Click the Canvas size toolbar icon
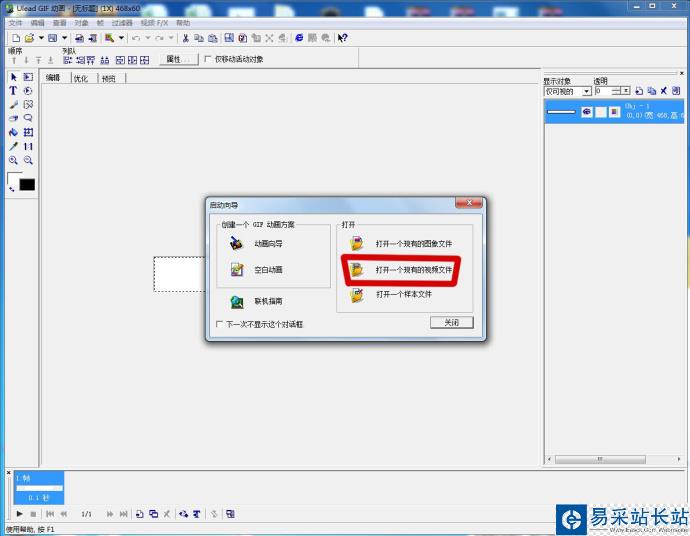Image resolution: width=690 pixels, height=536 pixels. (229, 38)
